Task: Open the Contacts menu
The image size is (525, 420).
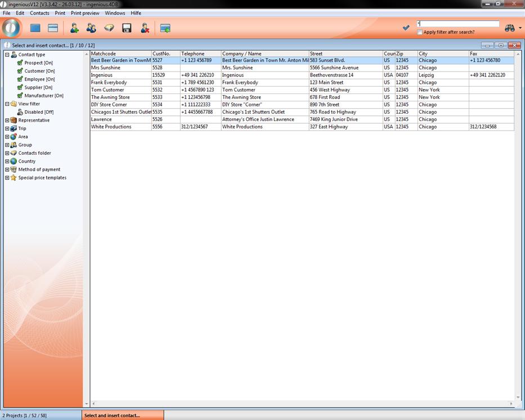Action: (x=39, y=13)
